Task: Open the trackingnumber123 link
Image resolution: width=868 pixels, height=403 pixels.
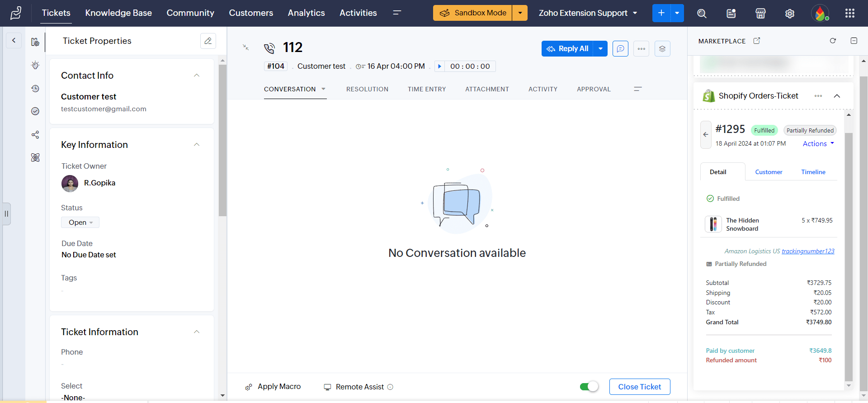Action: click(808, 251)
